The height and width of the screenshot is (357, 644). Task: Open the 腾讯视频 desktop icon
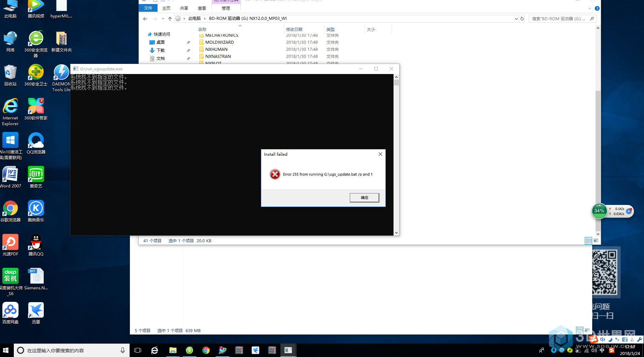click(x=36, y=9)
